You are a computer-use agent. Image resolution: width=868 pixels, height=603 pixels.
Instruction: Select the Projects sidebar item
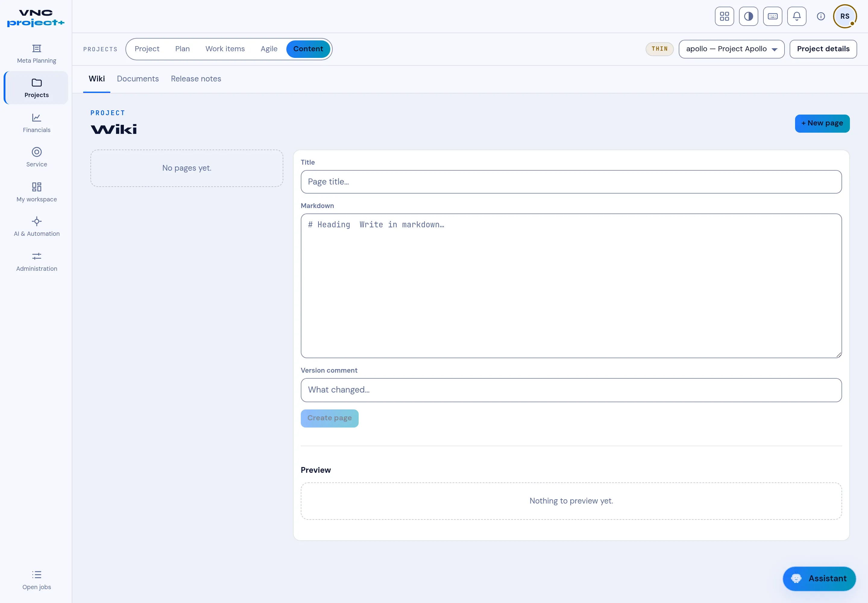[36, 88]
